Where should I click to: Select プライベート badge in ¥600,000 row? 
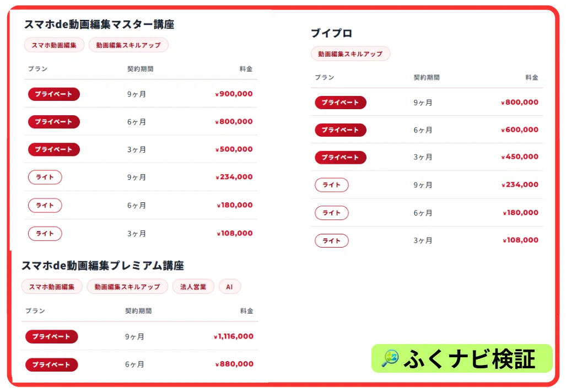click(x=341, y=130)
